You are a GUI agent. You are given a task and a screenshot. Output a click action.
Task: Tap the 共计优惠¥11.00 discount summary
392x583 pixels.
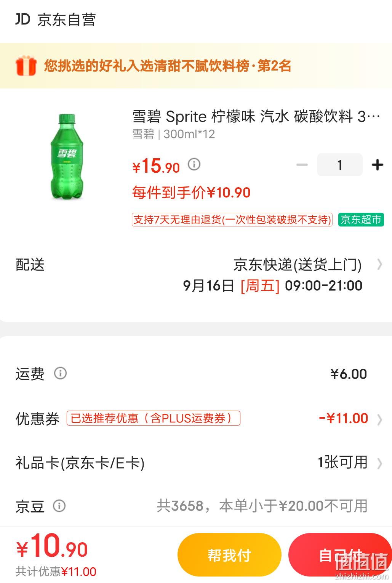tap(56, 572)
